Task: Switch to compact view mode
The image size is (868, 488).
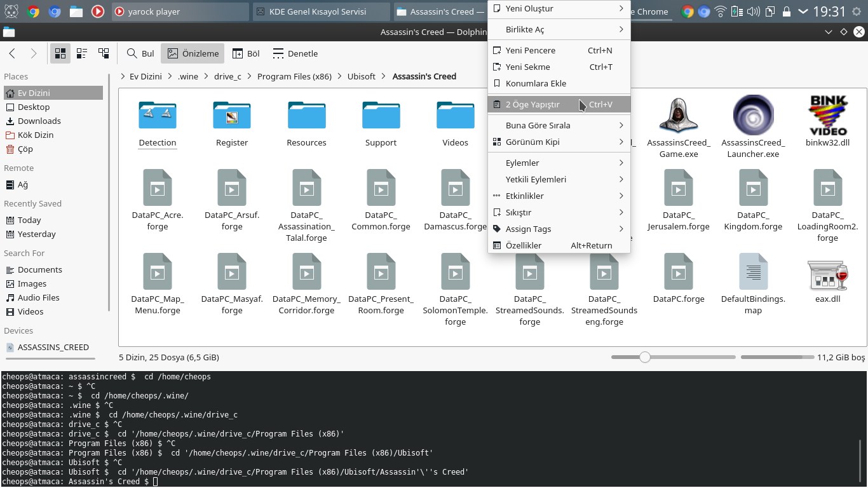Action: (x=82, y=53)
